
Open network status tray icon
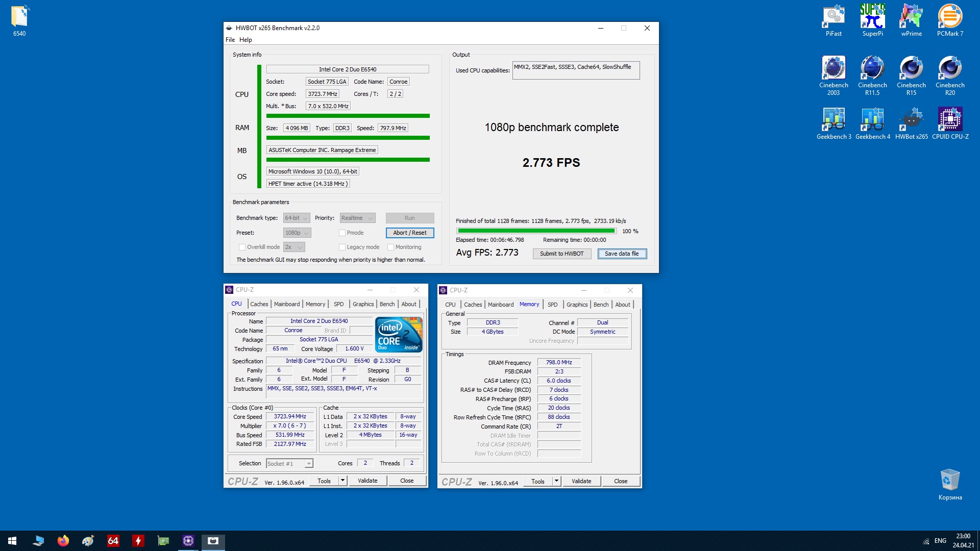926,541
